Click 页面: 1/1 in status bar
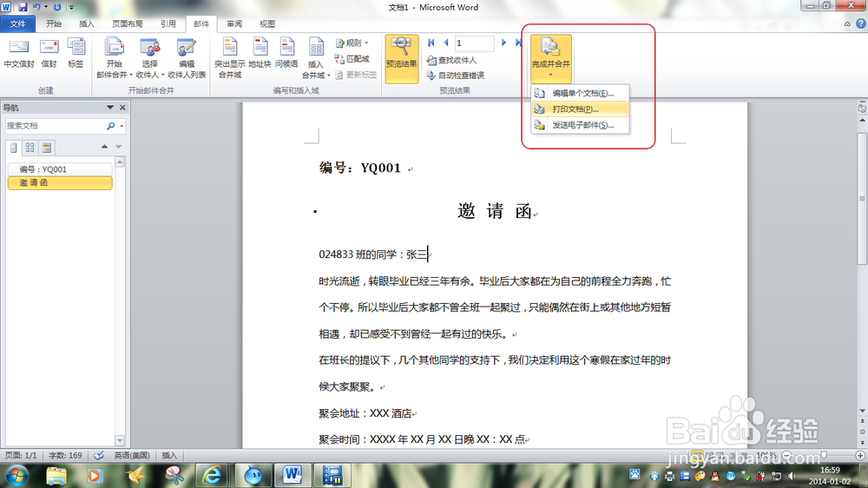The height and width of the screenshot is (488, 868). [x=21, y=455]
